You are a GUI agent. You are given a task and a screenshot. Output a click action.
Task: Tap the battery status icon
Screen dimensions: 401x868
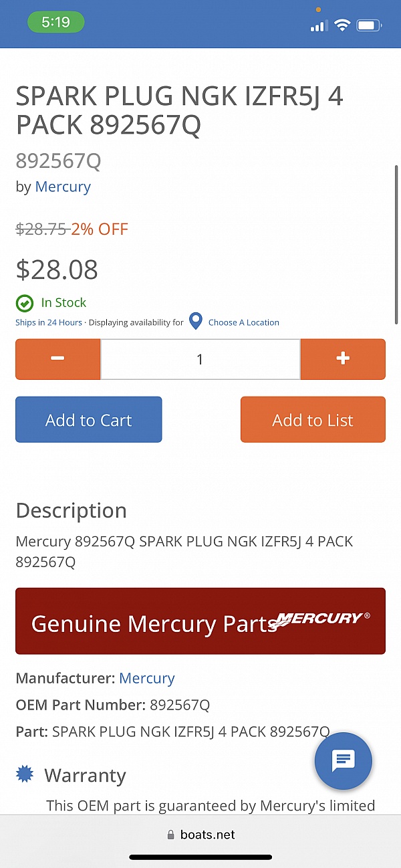369,26
